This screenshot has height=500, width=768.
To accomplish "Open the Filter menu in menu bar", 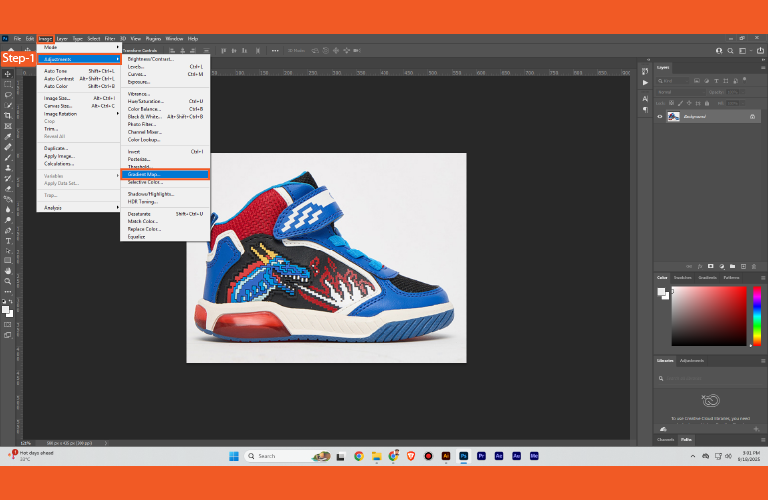I will click(x=109, y=38).
